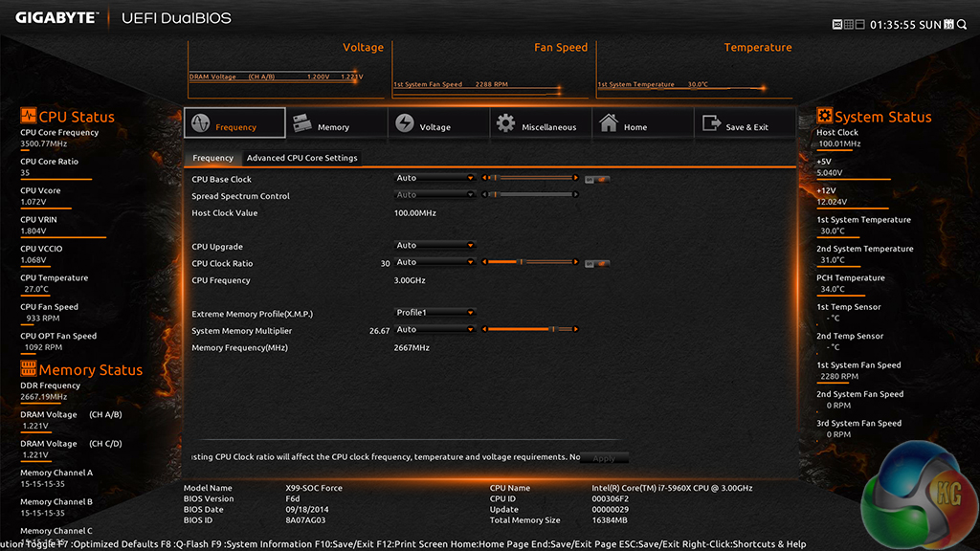Click the search magnifier icon in top bar
Image resolution: width=980 pixels, height=551 pixels.
961,25
